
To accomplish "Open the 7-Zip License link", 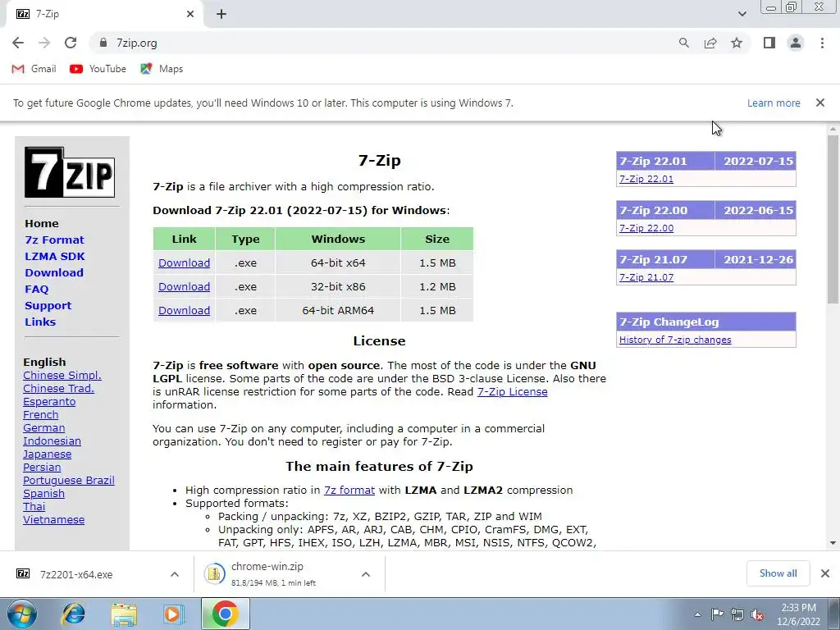I will [512, 391].
